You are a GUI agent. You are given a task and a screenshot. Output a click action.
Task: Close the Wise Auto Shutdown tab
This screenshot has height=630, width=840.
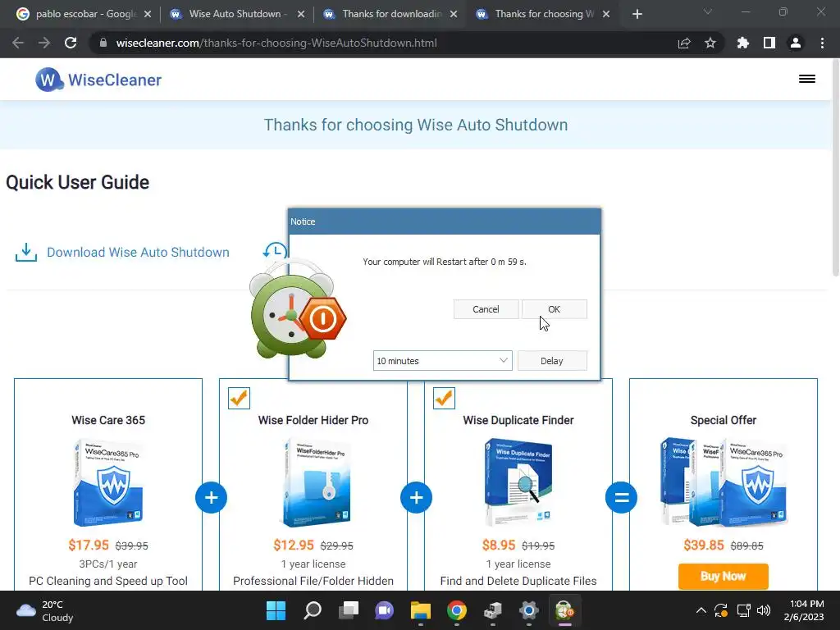[x=301, y=14]
